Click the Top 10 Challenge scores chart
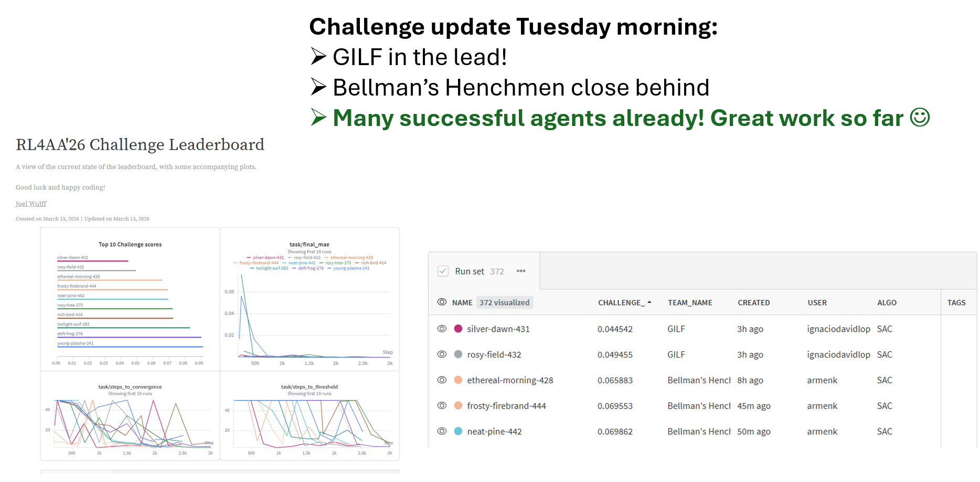This screenshot has height=482, width=980. (x=130, y=299)
